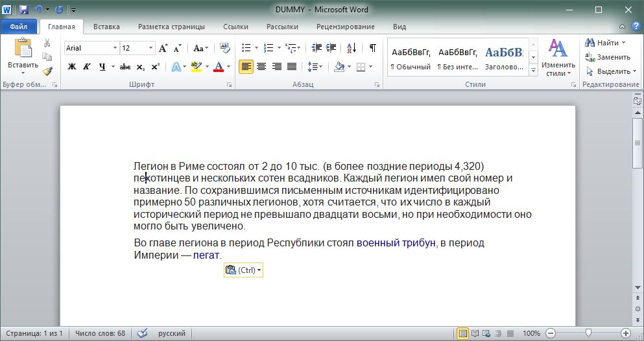This screenshot has height=341, width=644.
Task: Click the Show paragraph marks icon
Action: click(373, 48)
